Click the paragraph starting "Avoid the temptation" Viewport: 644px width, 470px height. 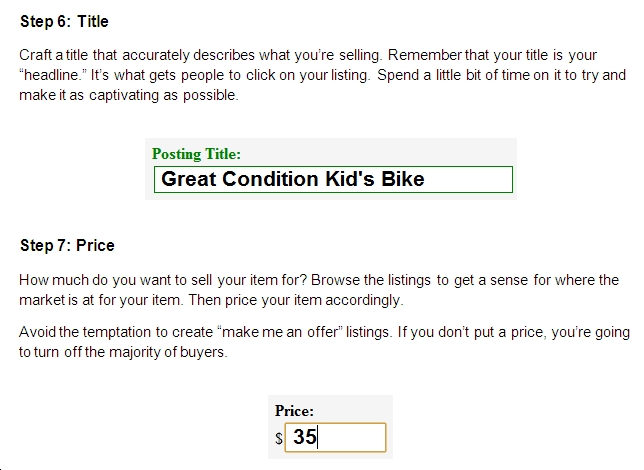324,342
